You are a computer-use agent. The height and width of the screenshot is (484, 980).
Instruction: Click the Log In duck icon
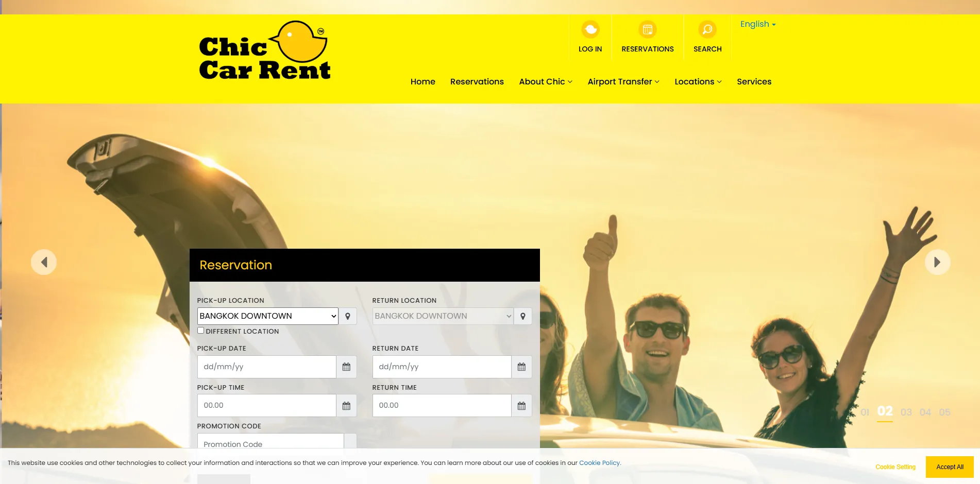point(590,29)
